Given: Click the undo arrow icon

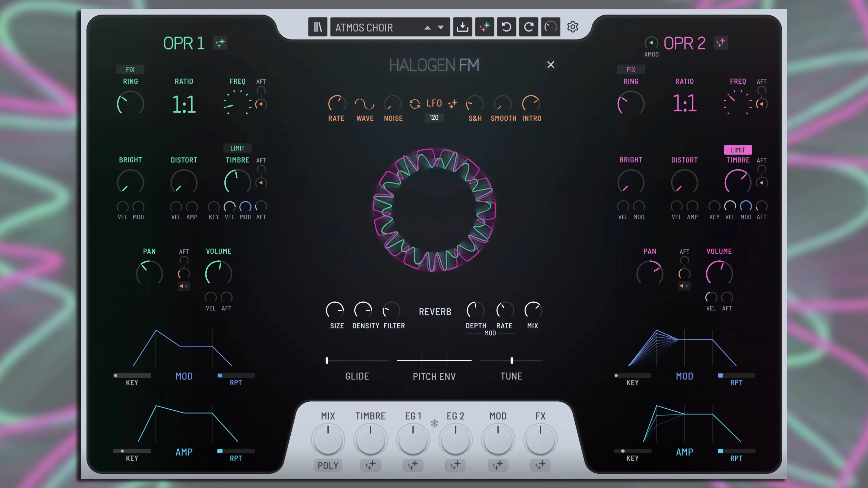Looking at the screenshot, I should tap(506, 27).
